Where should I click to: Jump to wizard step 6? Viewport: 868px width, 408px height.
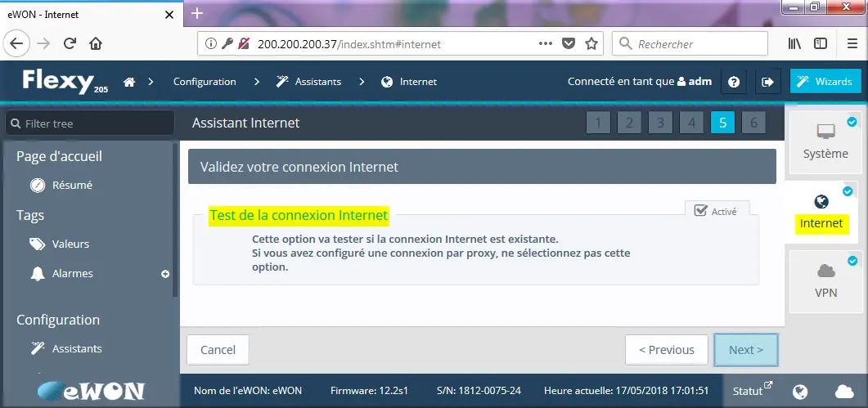(754, 123)
